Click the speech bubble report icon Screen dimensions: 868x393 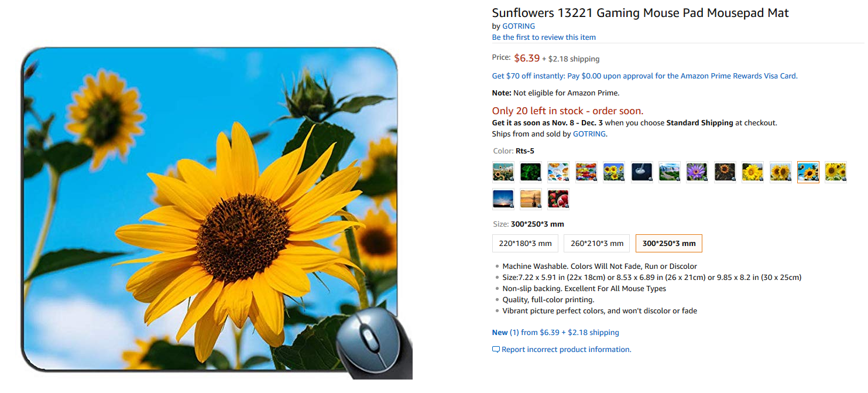[x=496, y=350]
